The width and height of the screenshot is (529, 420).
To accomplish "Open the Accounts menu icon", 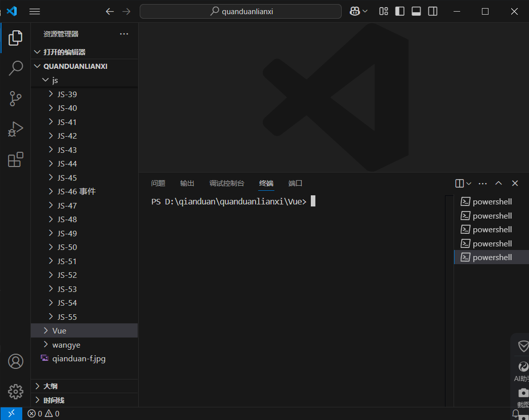I will (15, 361).
